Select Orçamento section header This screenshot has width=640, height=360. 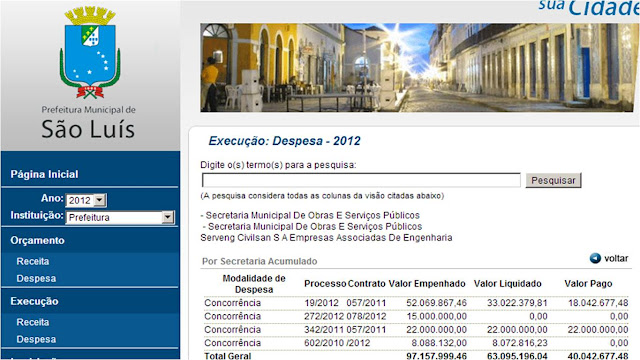coord(37,240)
